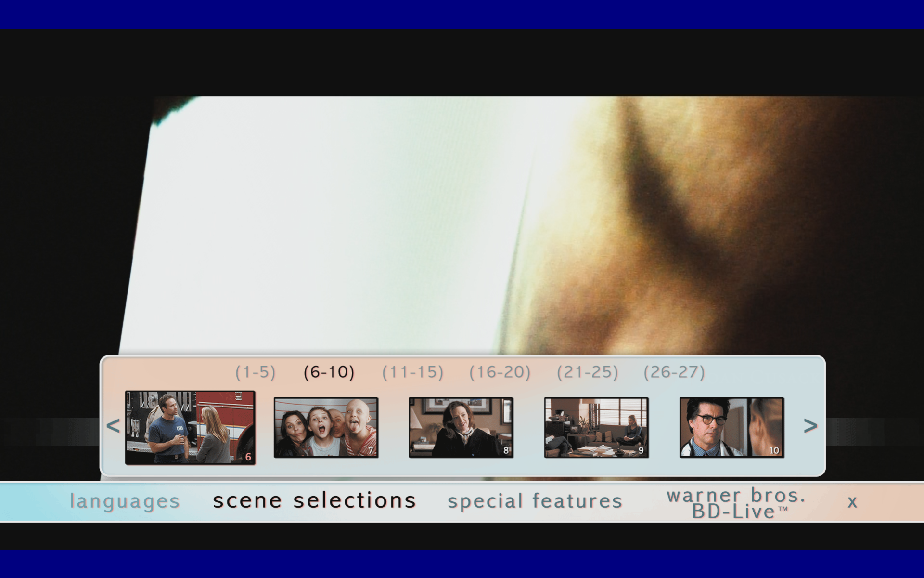Close the menu with the x
Image resolution: width=924 pixels, height=578 pixels.
click(x=852, y=502)
